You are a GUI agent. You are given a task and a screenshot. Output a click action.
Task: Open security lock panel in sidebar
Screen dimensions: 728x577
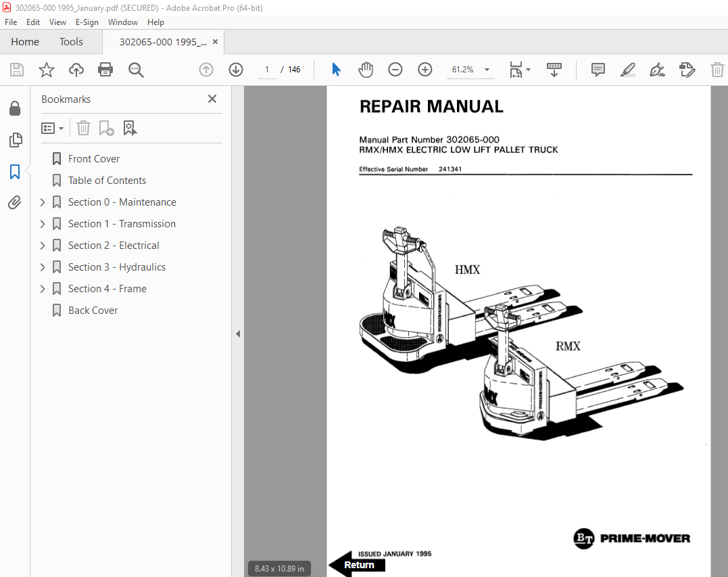(15, 108)
